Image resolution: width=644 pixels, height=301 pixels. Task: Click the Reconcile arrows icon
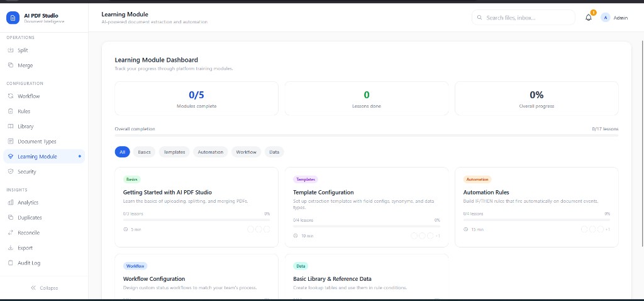pos(11,233)
